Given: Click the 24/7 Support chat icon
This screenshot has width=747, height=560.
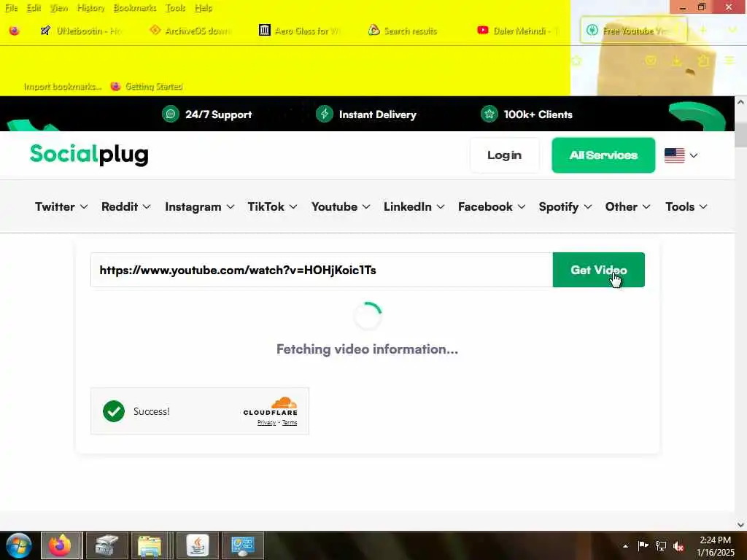Looking at the screenshot, I should coord(171,114).
